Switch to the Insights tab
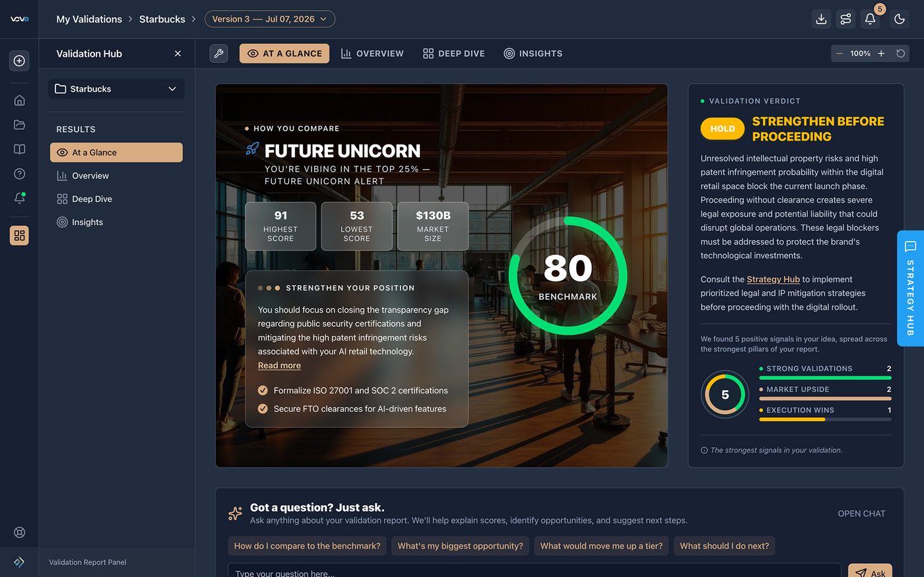 click(x=533, y=53)
